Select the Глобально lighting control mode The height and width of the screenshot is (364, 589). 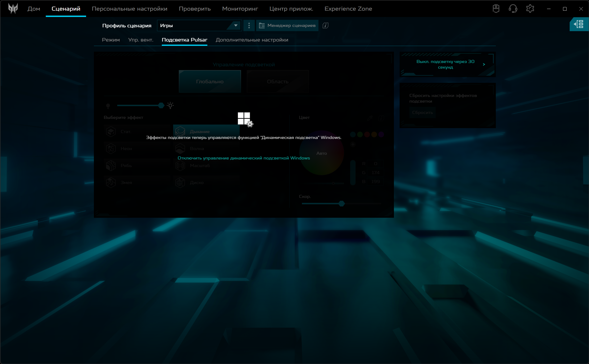tap(210, 82)
